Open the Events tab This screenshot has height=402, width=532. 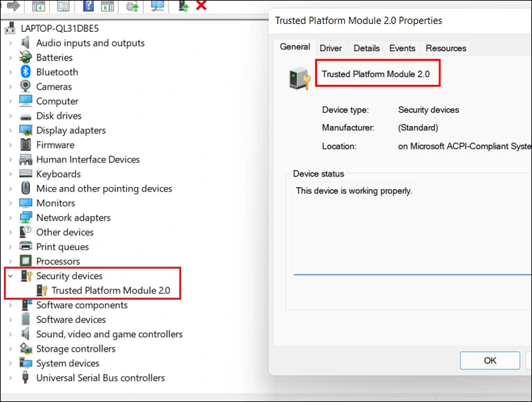pos(402,48)
